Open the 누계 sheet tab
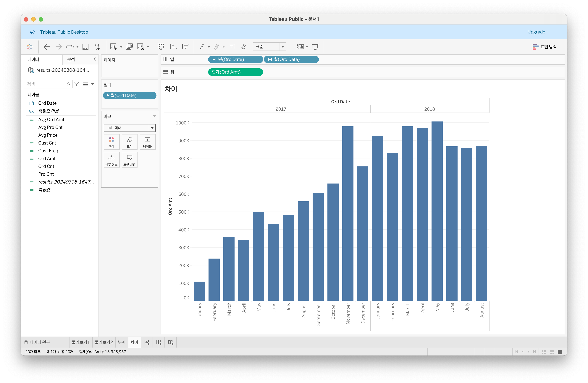This screenshot has width=588, height=383. click(122, 342)
